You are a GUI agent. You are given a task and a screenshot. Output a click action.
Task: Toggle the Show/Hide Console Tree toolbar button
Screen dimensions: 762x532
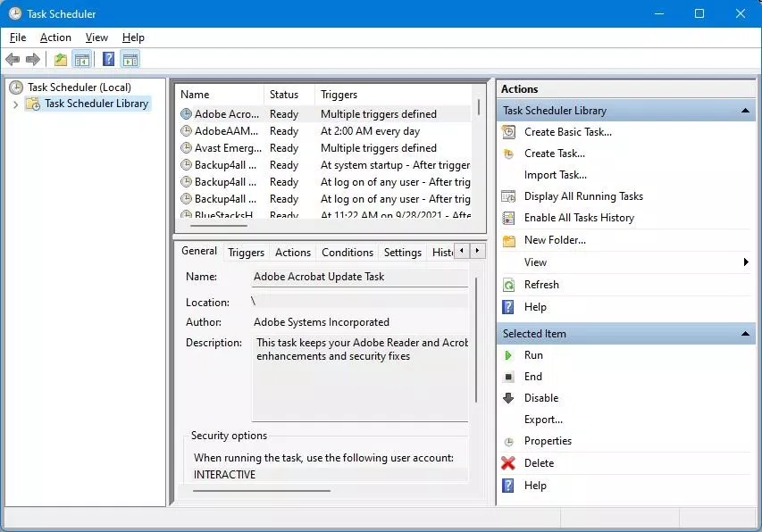tap(80, 59)
